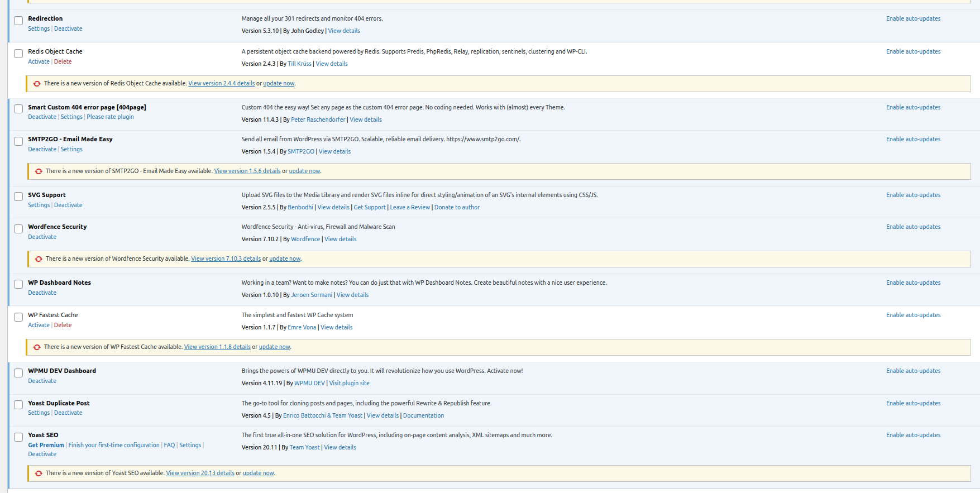View version 20.13 details for Yoast SEO
The width and height of the screenshot is (980, 493).
(200, 473)
